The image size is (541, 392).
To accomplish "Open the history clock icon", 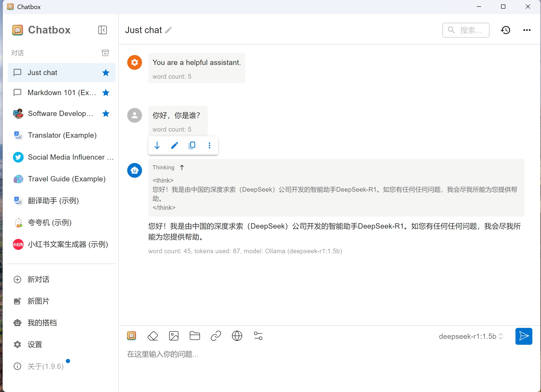I will [x=506, y=30].
